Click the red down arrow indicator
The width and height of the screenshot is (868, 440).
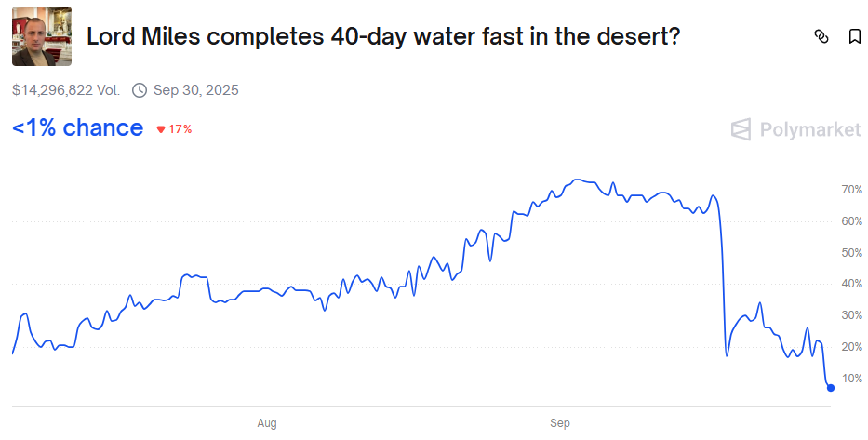(161, 129)
